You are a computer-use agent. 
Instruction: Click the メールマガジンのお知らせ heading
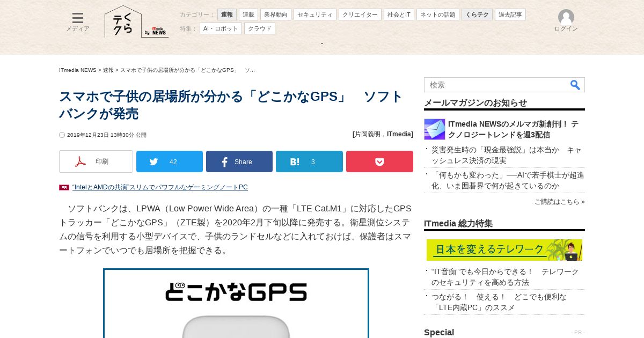[475, 103]
